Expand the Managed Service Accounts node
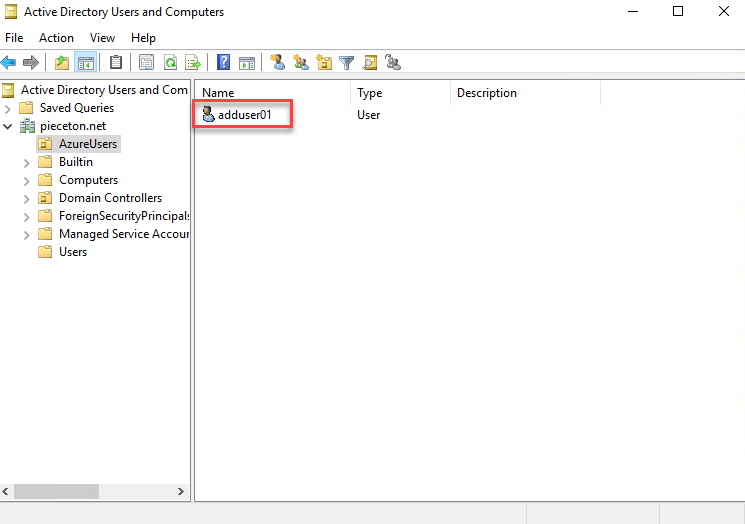The image size is (745, 524). pos(26,235)
